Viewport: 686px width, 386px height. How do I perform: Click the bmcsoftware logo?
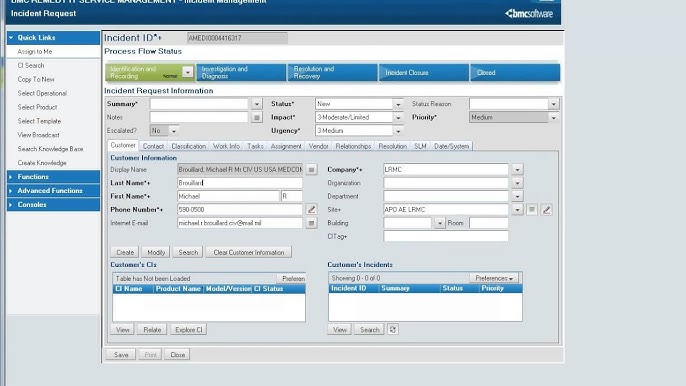click(529, 14)
